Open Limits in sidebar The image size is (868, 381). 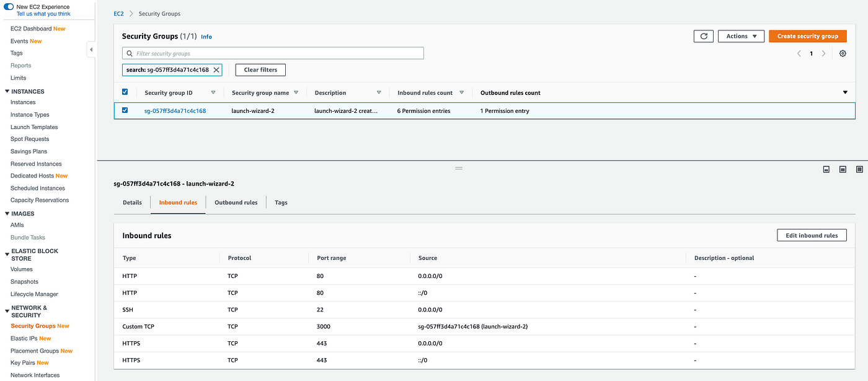tap(19, 78)
